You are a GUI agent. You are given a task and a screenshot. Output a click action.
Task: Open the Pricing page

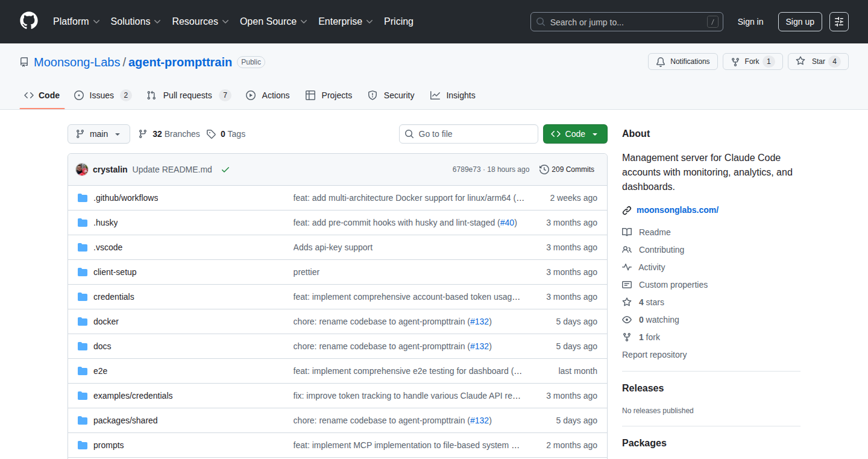(x=398, y=22)
